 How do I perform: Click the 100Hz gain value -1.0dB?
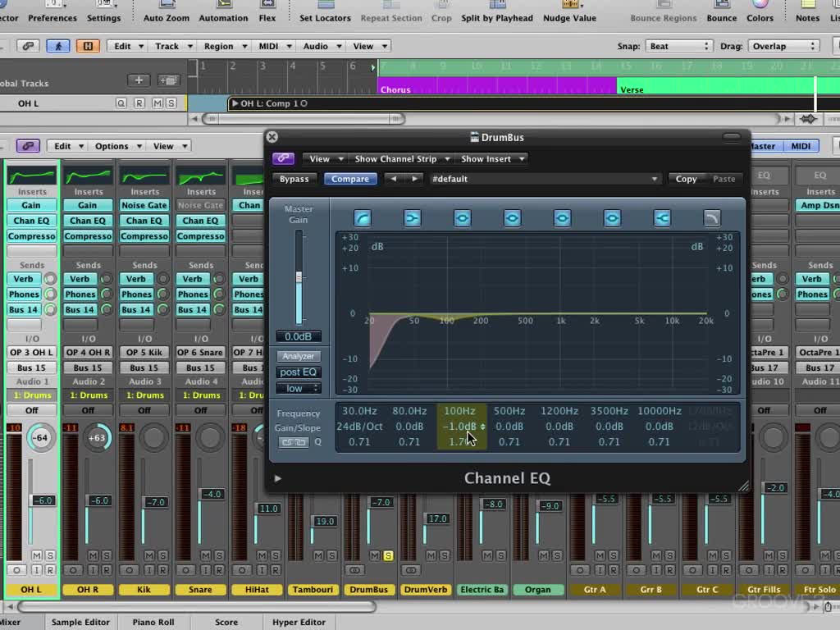(x=459, y=427)
